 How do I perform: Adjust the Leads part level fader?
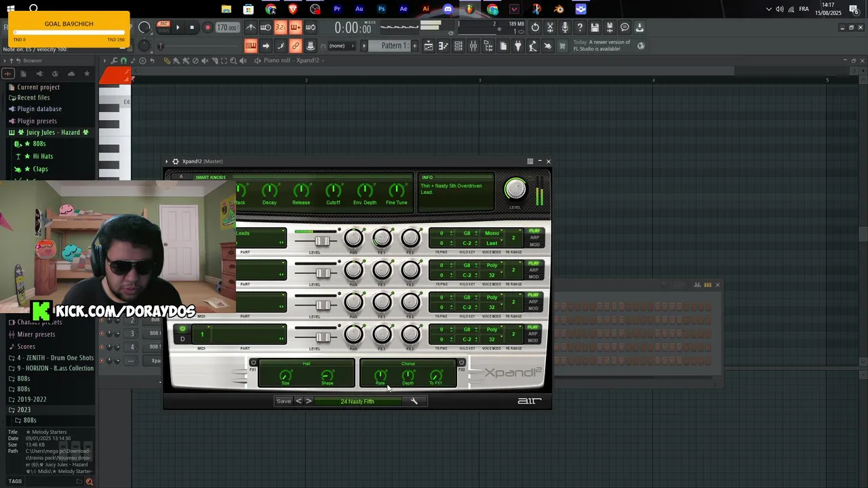pyautogui.click(x=323, y=241)
